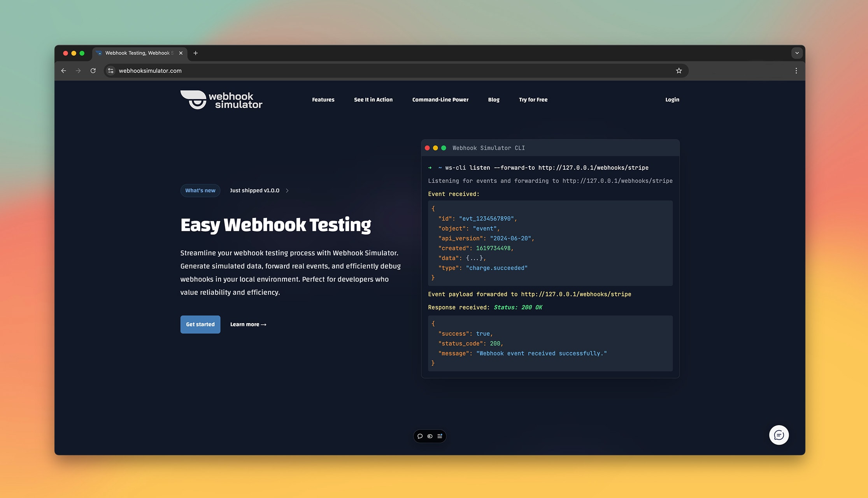Screen dimensions: 868x498
Task: Click the red dot in CLI window
Action: click(x=427, y=148)
